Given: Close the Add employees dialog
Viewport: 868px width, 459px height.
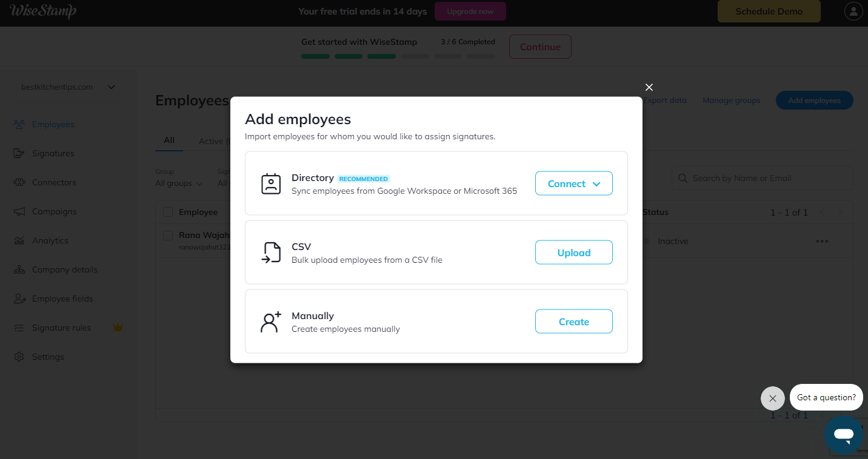Looking at the screenshot, I should tap(649, 87).
